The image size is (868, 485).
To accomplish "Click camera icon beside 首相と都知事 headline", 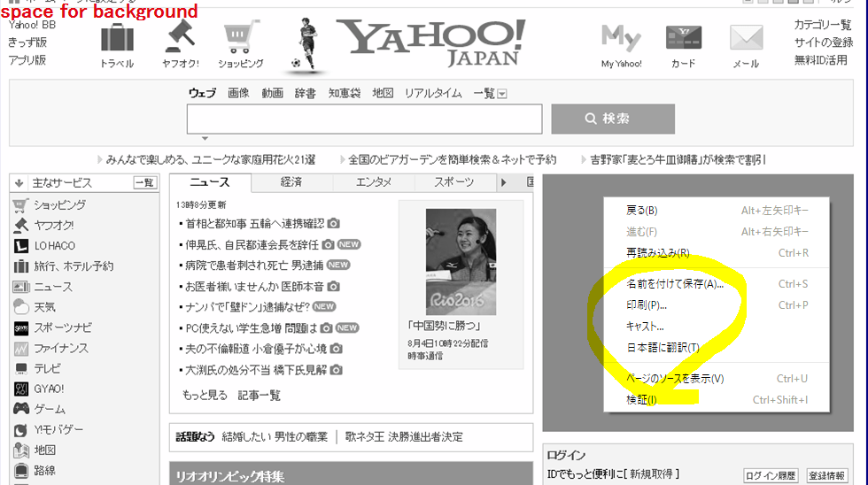I will point(333,223).
